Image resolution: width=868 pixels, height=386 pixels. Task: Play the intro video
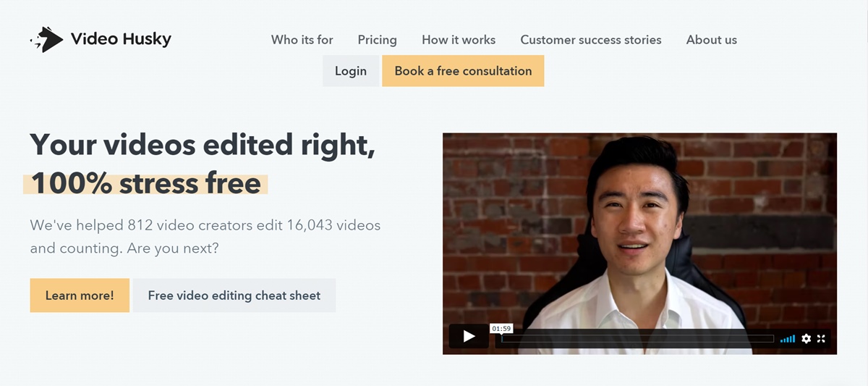coord(469,336)
